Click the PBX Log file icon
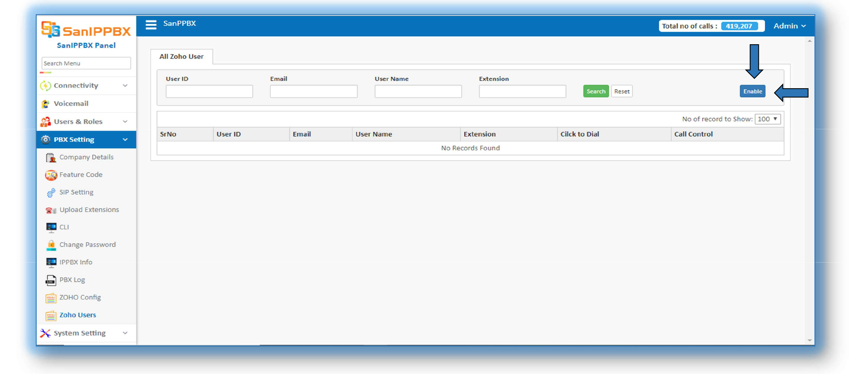The height and width of the screenshot is (374, 868). [x=51, y=280]
